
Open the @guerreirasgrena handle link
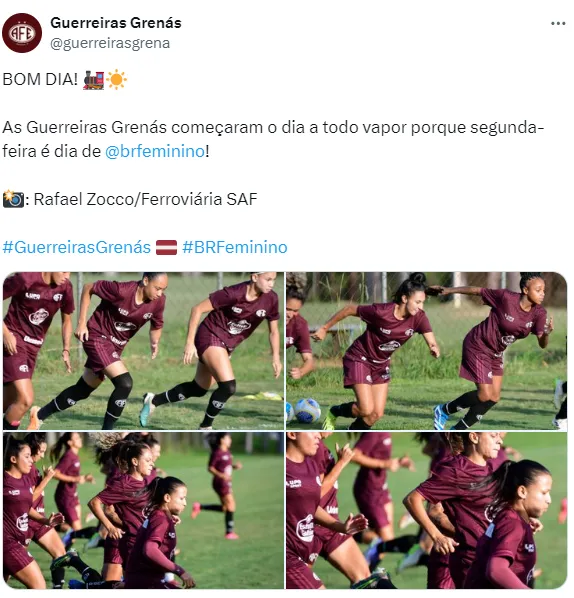pyautogui.click(x=110, y=43)
